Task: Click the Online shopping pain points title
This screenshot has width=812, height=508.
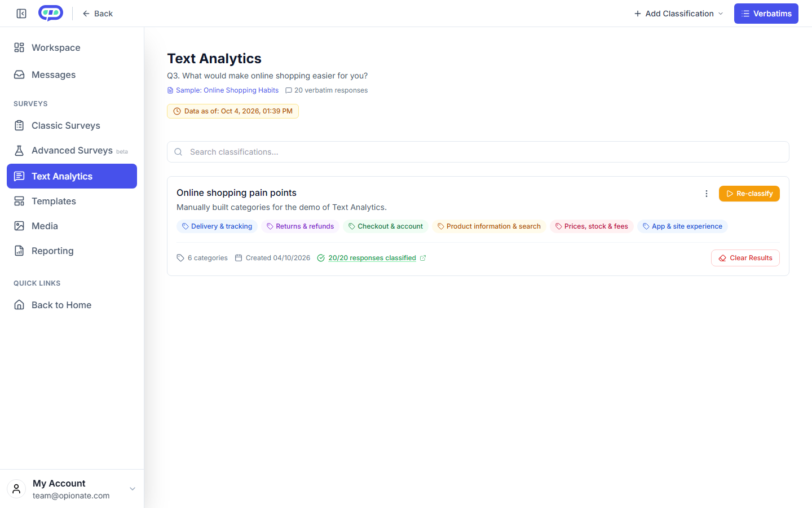Action: tap(236, 192)
